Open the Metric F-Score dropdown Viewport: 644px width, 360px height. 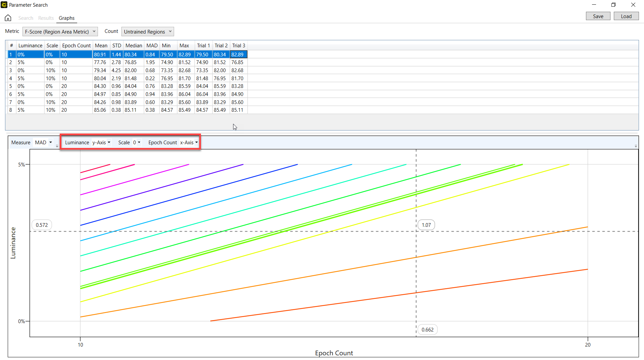pyautogui.click(x=60, y=32)
